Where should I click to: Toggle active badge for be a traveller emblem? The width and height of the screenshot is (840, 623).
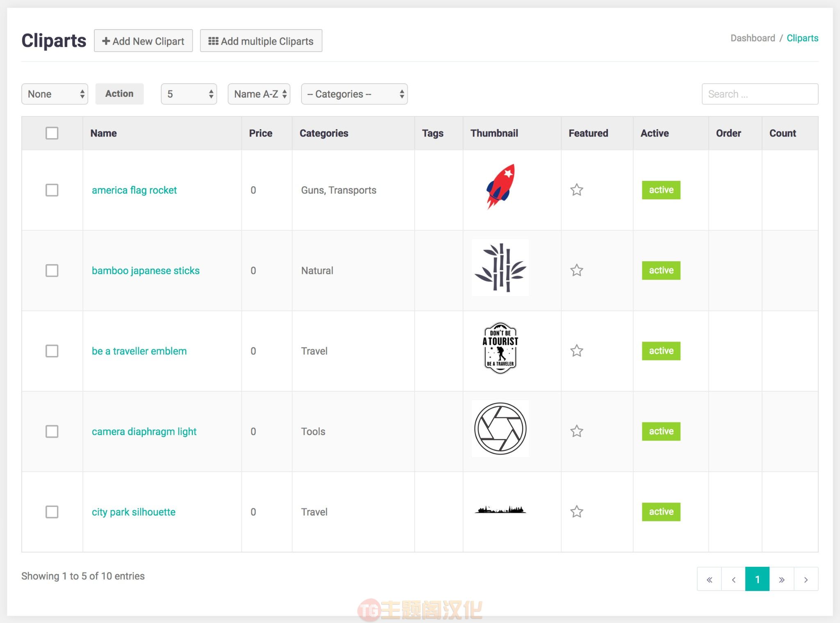point(661,351)
